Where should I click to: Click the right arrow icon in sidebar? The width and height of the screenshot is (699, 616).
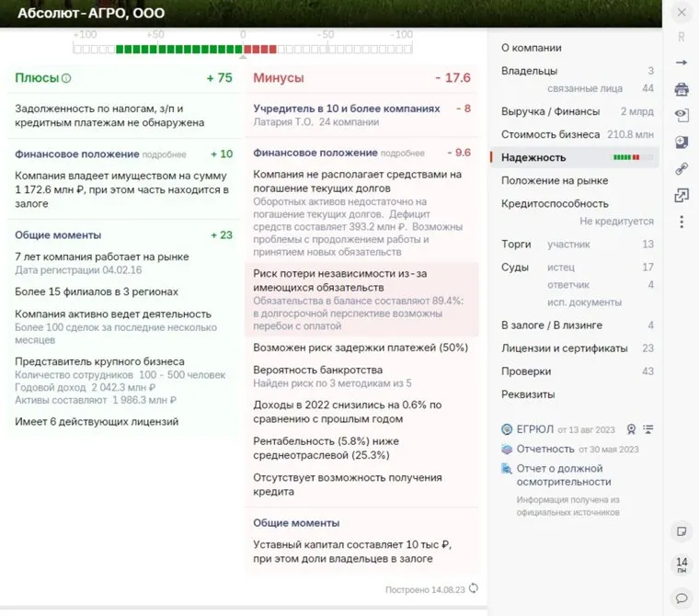point(682,63)
